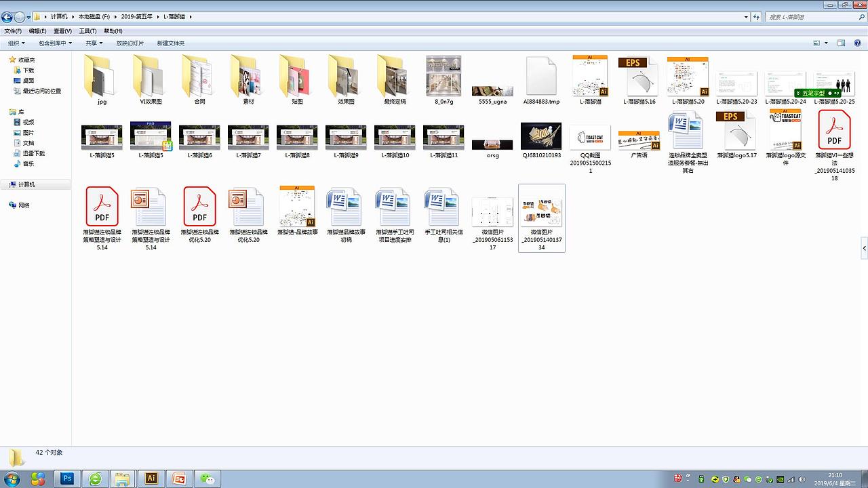
Task: Select the L-薄脚猫11 image thumbnail
Action: coord(443,138)
